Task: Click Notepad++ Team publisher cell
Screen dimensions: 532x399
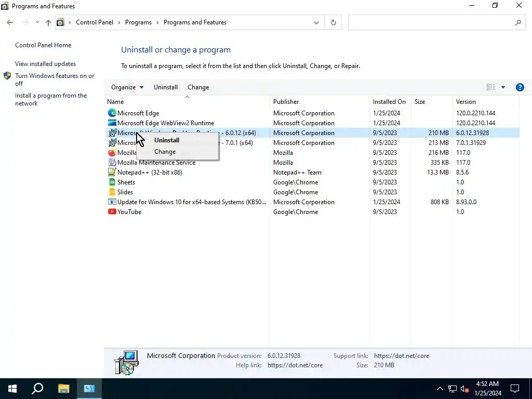Action: click(x=297, y=172)
